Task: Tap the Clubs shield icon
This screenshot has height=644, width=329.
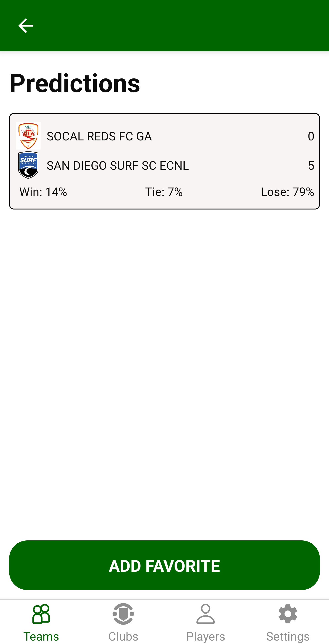Action: click(123, 614)
